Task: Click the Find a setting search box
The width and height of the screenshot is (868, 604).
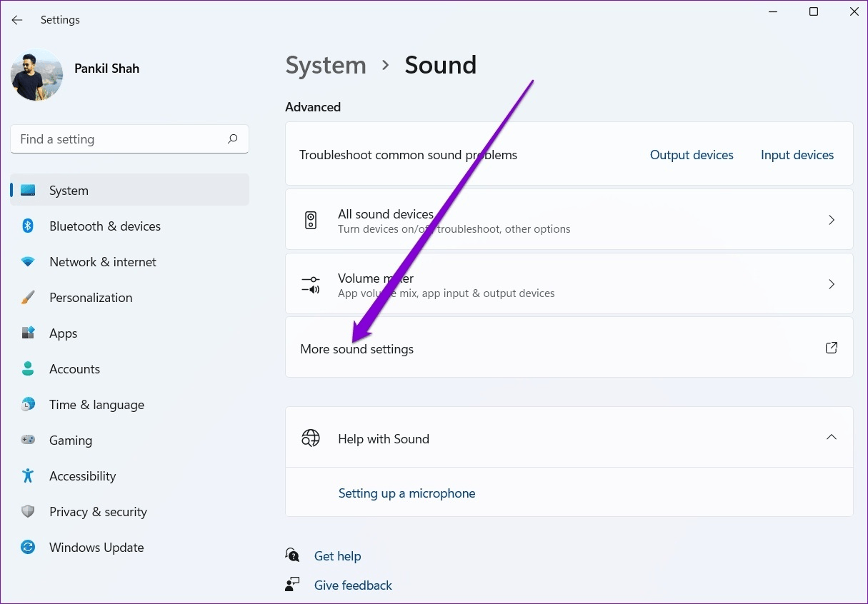Action: tap(129, 139)
